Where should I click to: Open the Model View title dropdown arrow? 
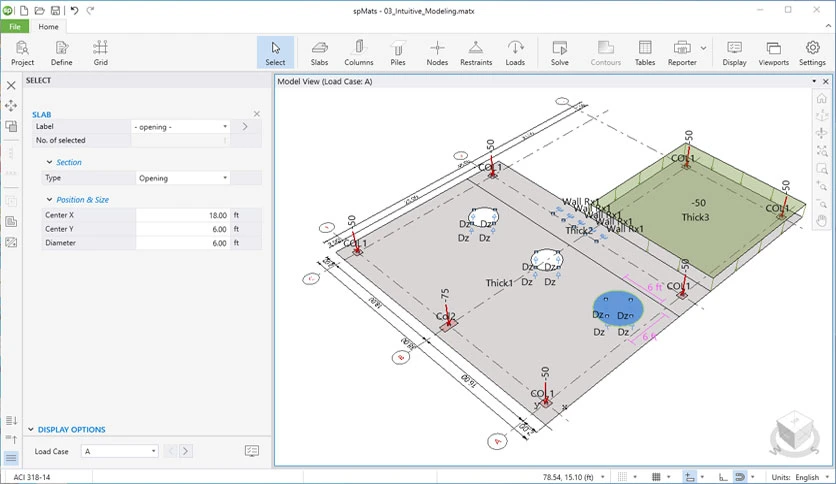pyautogui.click(x=814, y=82)
